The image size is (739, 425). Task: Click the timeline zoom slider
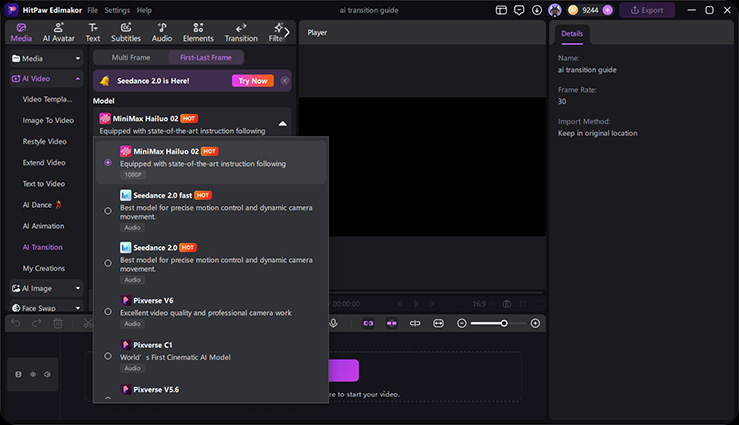[x=499, y=323]
